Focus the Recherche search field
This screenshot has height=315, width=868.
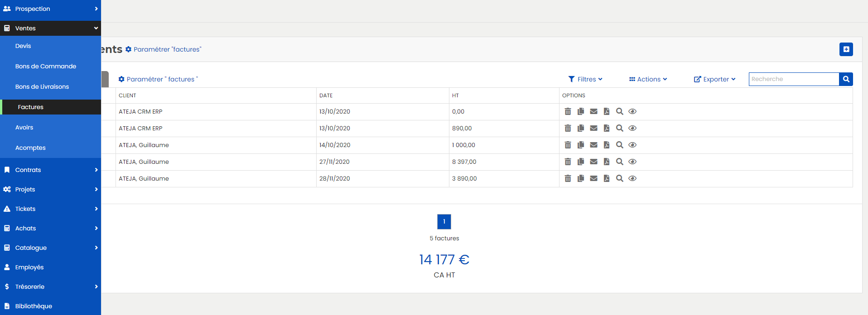click(794, 79)
